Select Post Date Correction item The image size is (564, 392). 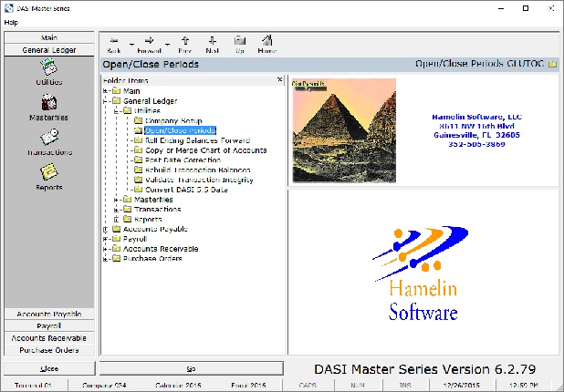click(x=183, y=160)
